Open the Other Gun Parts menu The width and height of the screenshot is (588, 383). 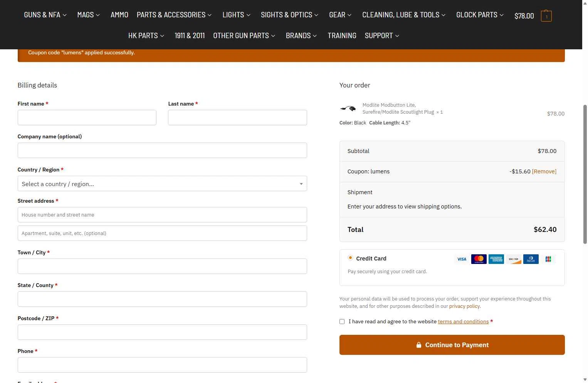[x=244, y=36]
